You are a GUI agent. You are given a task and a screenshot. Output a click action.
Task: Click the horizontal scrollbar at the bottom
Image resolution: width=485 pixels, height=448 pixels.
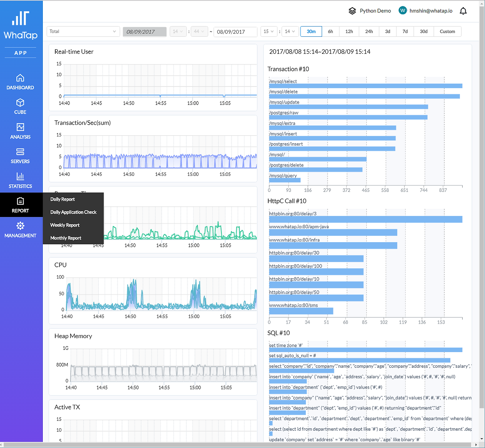237,445
